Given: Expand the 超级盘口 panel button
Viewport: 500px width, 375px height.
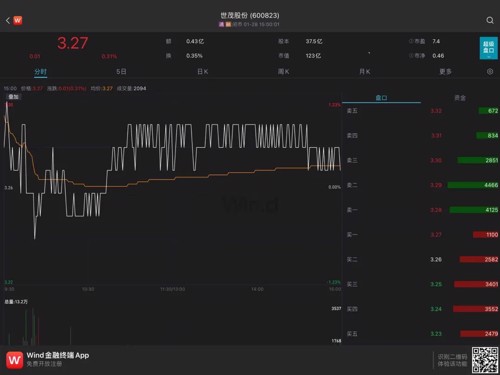Looking at the screenshot, I should [488, 48].
